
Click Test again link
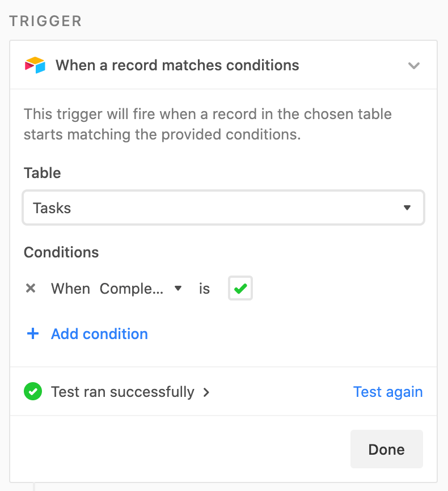[388, 392]
